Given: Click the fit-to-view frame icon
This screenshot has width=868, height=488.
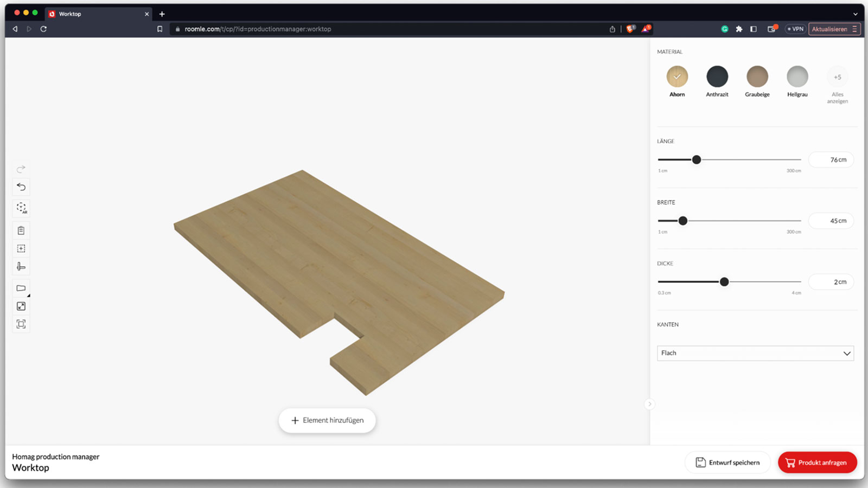Looking at the screenshot, I should 21,324.
